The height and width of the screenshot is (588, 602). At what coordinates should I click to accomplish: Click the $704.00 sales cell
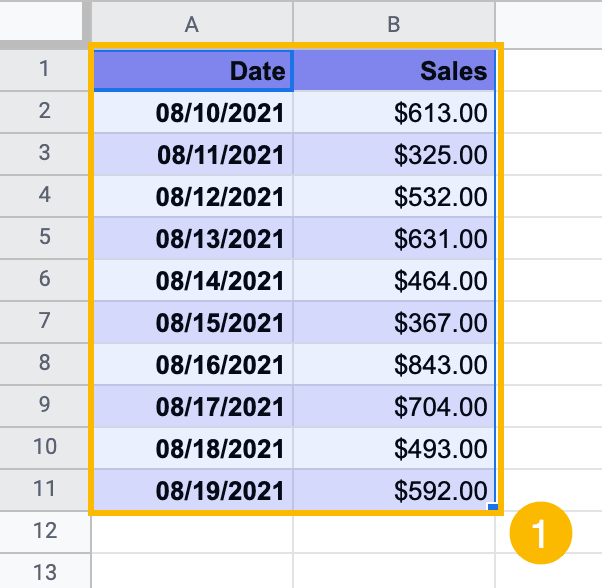pyautogui.click(x=394, y=406)
